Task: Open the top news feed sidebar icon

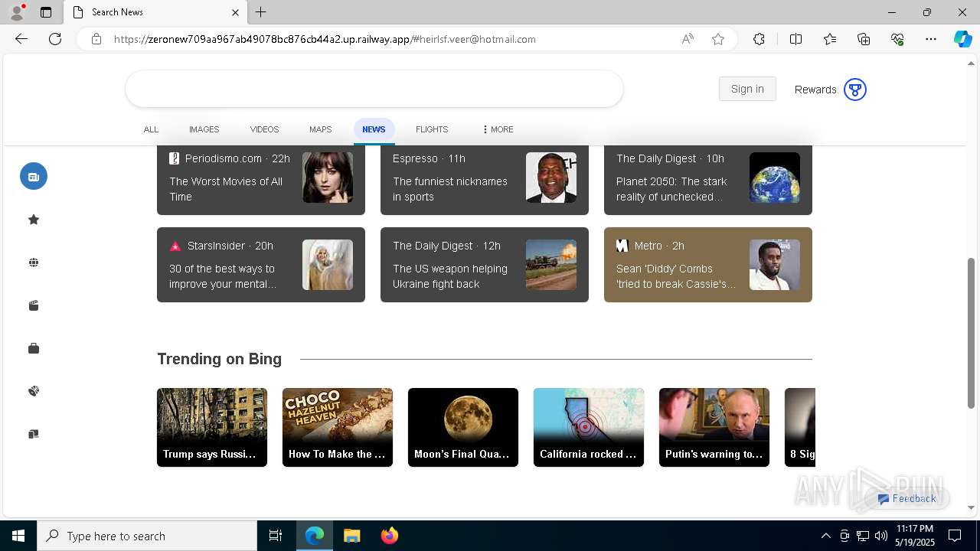Action: (34, 176)
